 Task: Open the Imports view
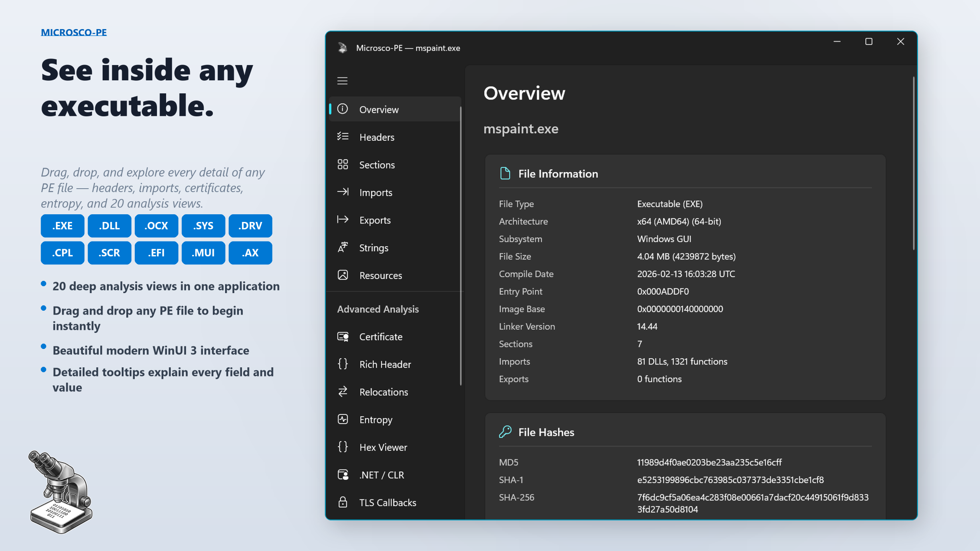pos(375,192)
